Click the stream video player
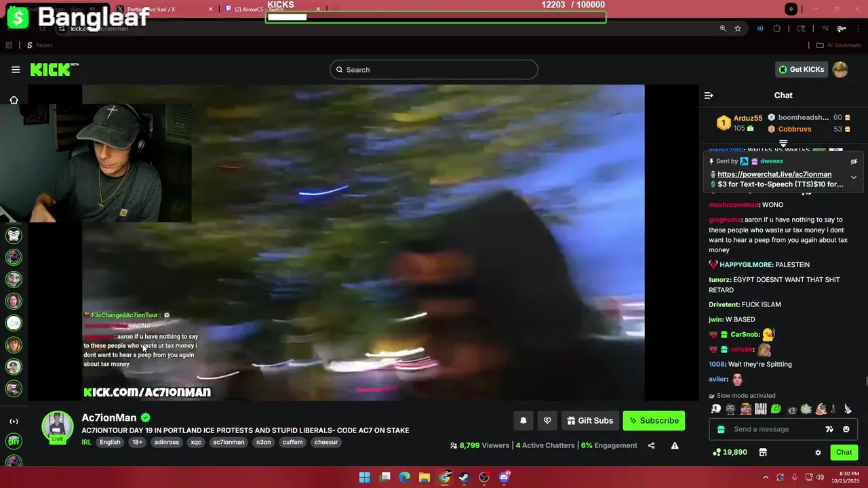Viewport: 868px width, 488px height. [363, 243]
